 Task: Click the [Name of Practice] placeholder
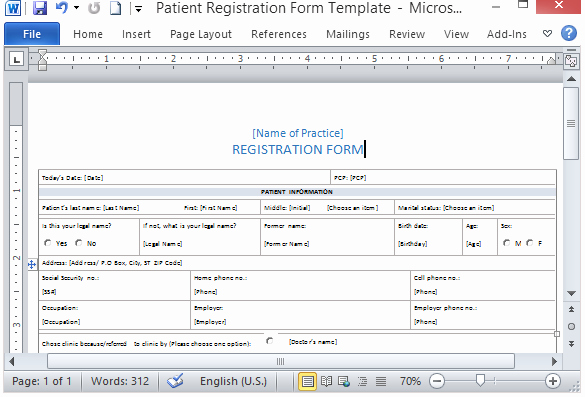[x=298, y=133]
